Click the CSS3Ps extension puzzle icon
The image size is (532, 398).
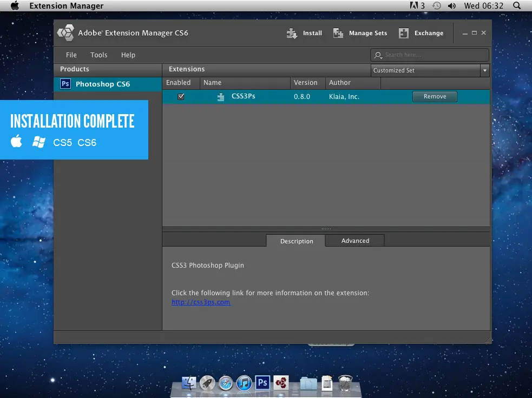click(x=220, y=97)
